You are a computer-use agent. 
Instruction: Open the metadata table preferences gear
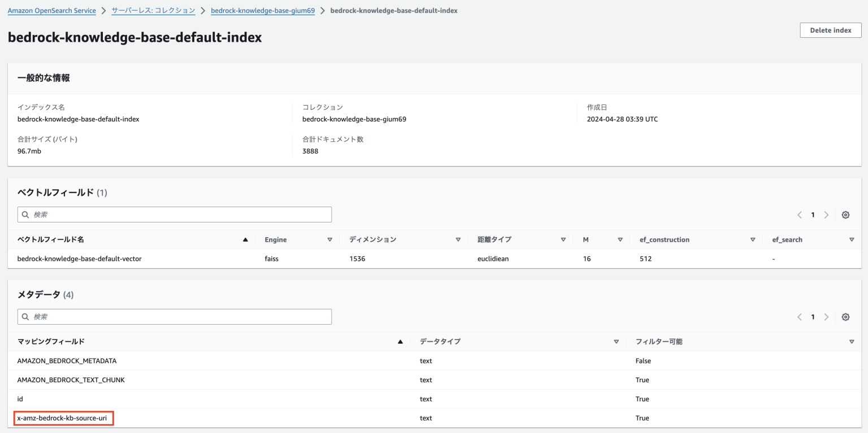click(845, 317)
